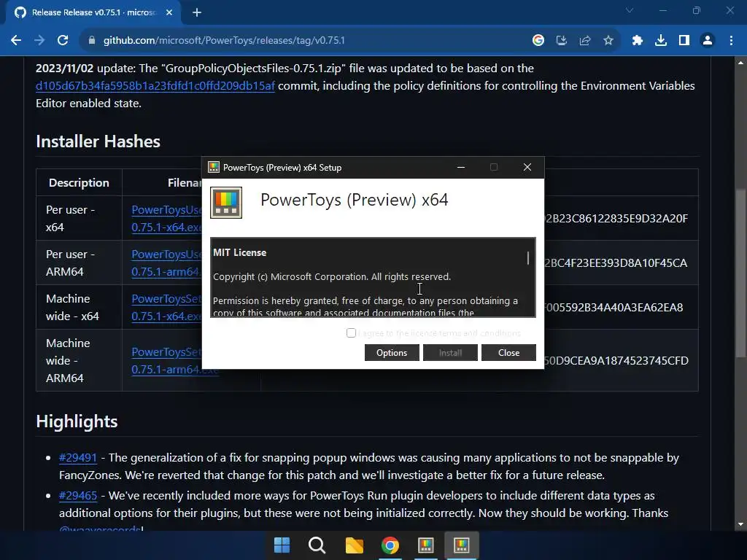Open the Machine wide x64 installer link
747x560 pixels.
166,307
